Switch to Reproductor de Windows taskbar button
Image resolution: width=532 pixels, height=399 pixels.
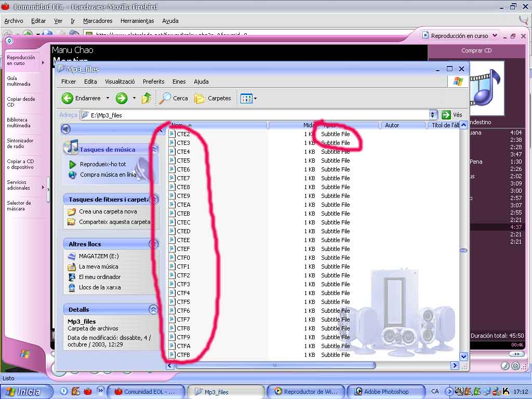click(306, 392)
